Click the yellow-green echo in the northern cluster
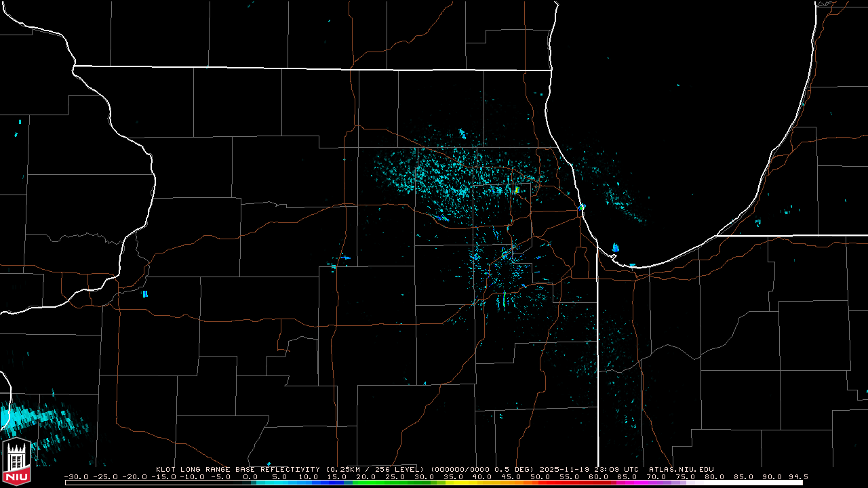The height and width of the screenshot is (488, 868). click(x=516, y=190)
